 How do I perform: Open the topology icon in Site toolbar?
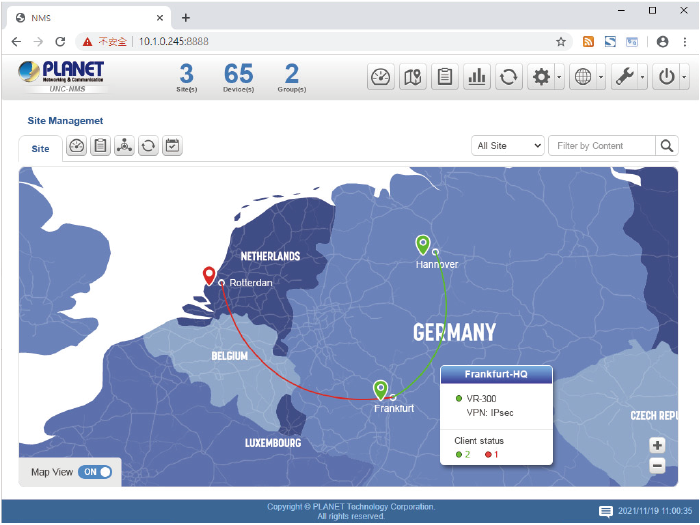click(124, 146)
